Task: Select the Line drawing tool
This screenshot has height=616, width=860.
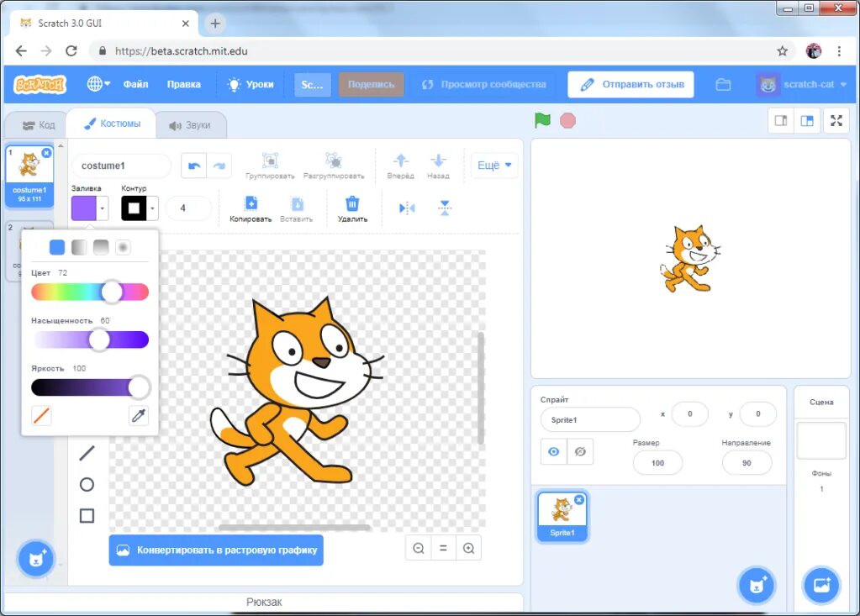Action: click(87, 453)
